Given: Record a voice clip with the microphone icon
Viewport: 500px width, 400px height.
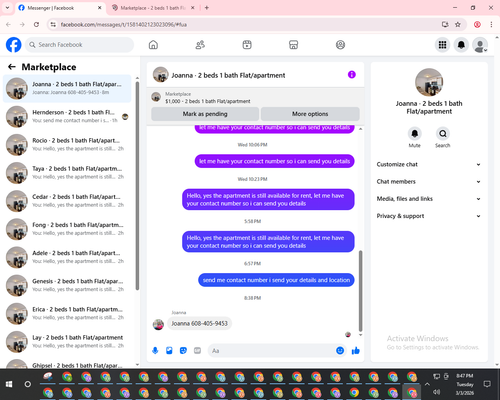Looking at the screenshot, I should click(155, 351).
